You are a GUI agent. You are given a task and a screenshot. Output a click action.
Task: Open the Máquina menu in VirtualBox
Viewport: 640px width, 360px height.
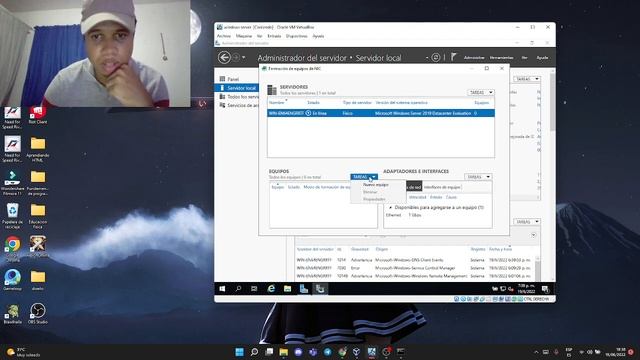[x=244, y=36]
